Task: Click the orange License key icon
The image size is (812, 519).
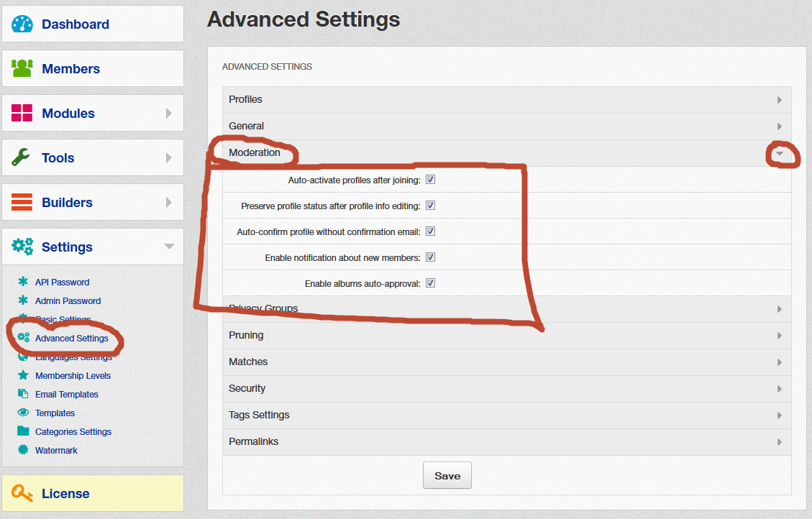Action: pyautogui.click(x=22, y=494)
